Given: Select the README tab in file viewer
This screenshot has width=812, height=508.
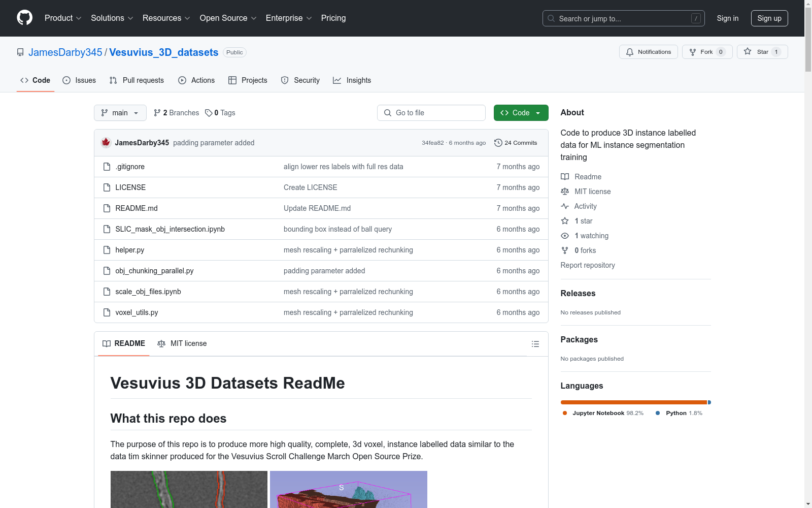Looking at the screenshot, I should [x=124, y=343].
